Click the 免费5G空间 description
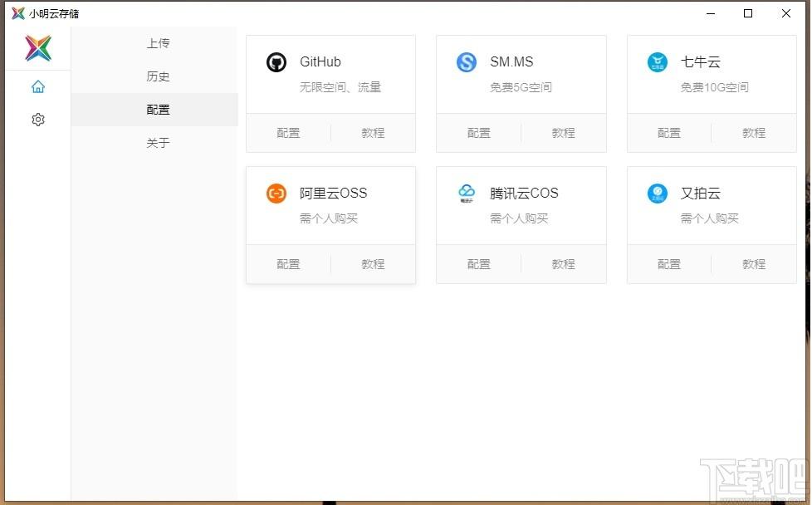This screenshot has width=812, height=505. point(521,87)
